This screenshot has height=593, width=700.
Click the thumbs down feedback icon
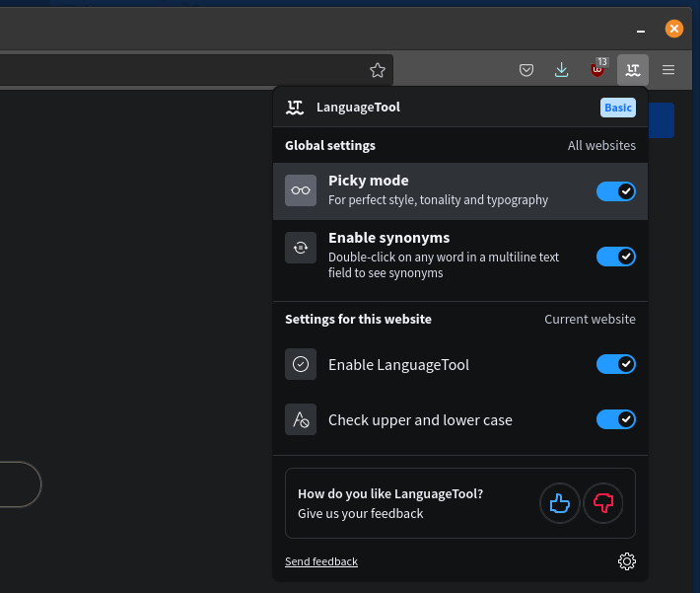click(603, 504)
